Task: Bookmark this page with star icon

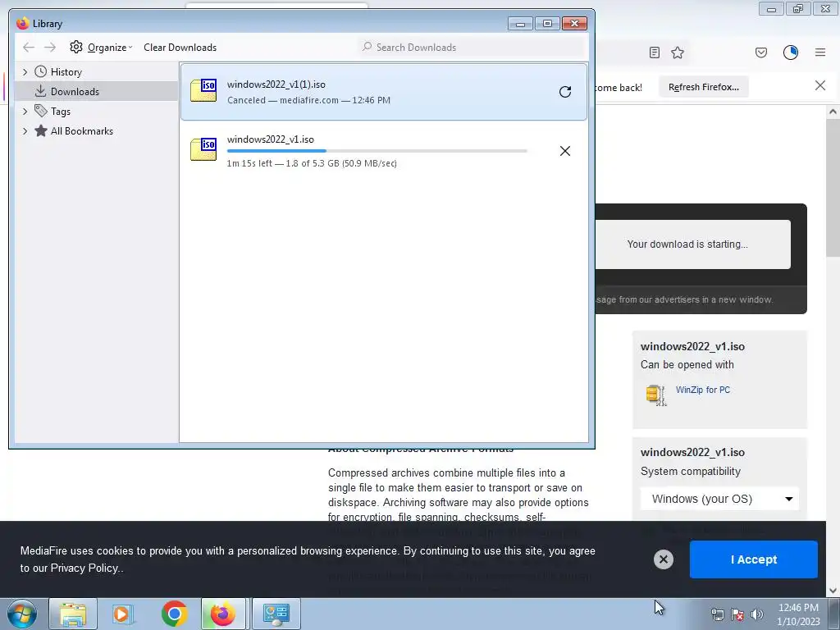Action: coord(678,52)
